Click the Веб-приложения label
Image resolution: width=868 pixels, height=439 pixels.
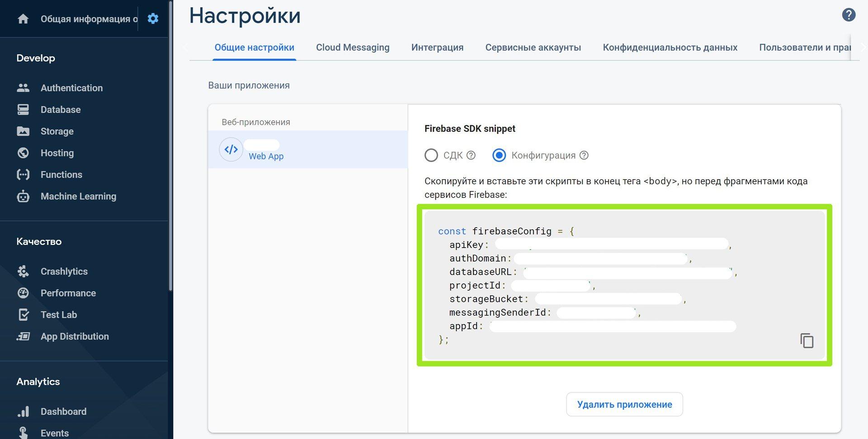(x=256, y=122)
